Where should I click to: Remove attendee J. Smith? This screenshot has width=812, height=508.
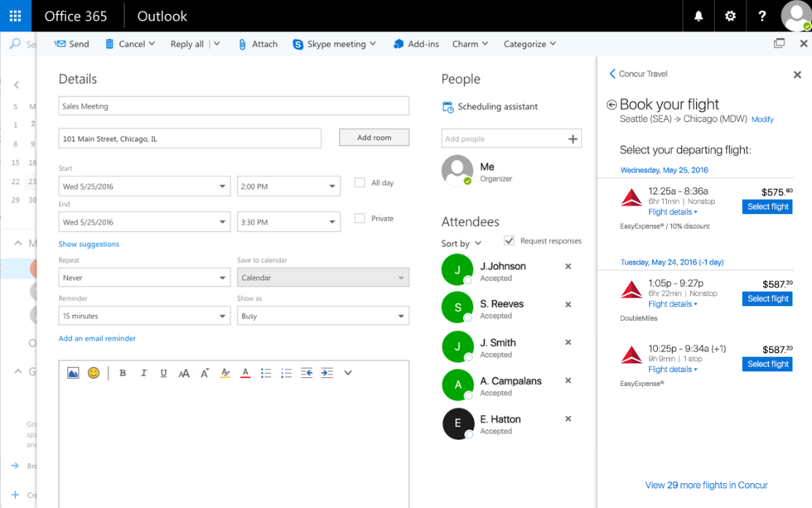568,342
